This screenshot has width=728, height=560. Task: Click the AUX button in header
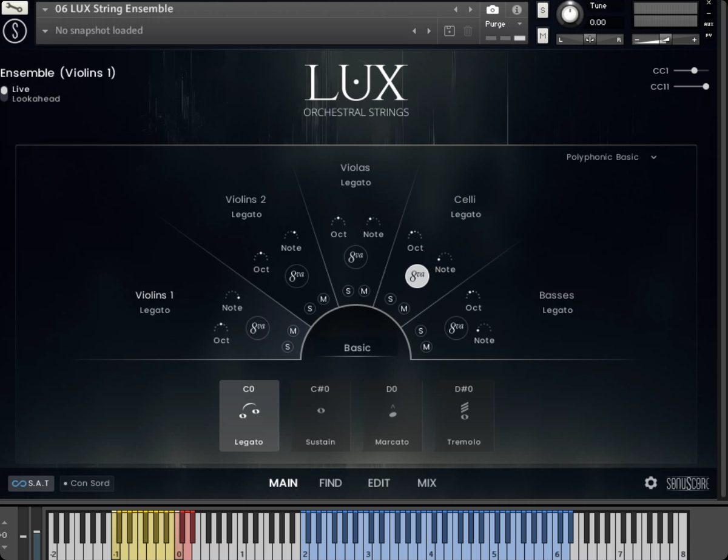(x=709, y=24)
